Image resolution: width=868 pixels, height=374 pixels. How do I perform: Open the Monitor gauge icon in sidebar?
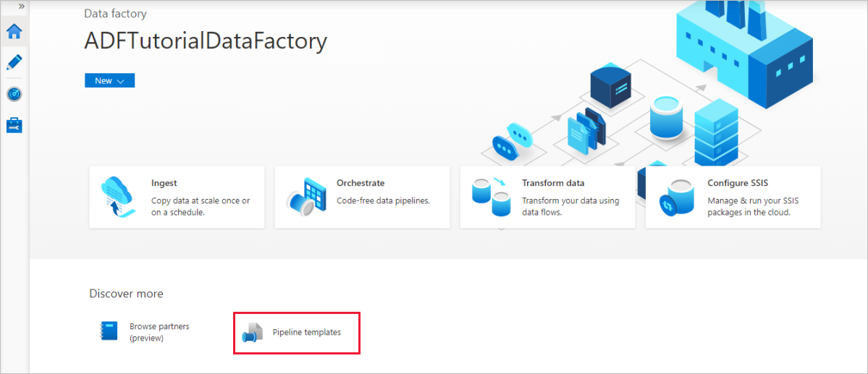coord(14,95)
